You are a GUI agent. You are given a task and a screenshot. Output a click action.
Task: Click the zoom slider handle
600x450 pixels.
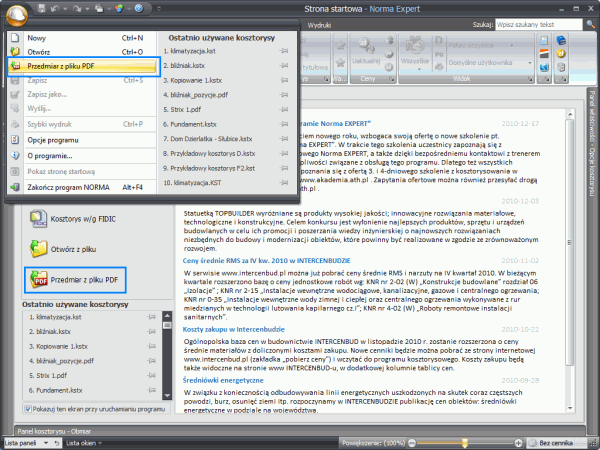(464, 442)
